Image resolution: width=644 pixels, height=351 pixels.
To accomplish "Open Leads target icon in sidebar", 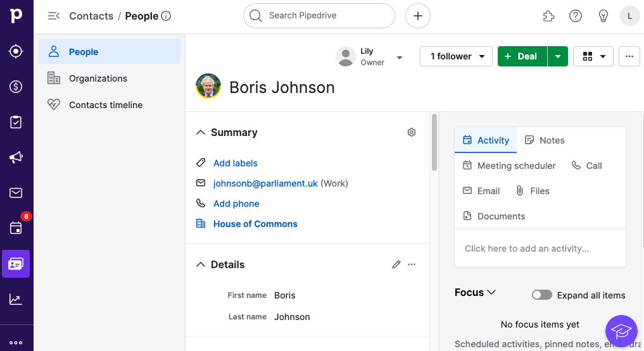I will pos(16,51).
